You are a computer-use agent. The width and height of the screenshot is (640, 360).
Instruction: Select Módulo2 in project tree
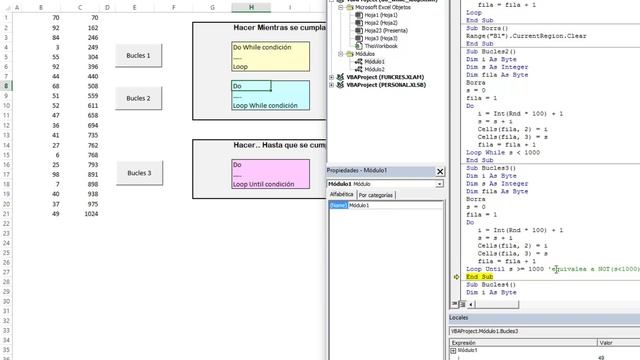click(x=374, y=69)
